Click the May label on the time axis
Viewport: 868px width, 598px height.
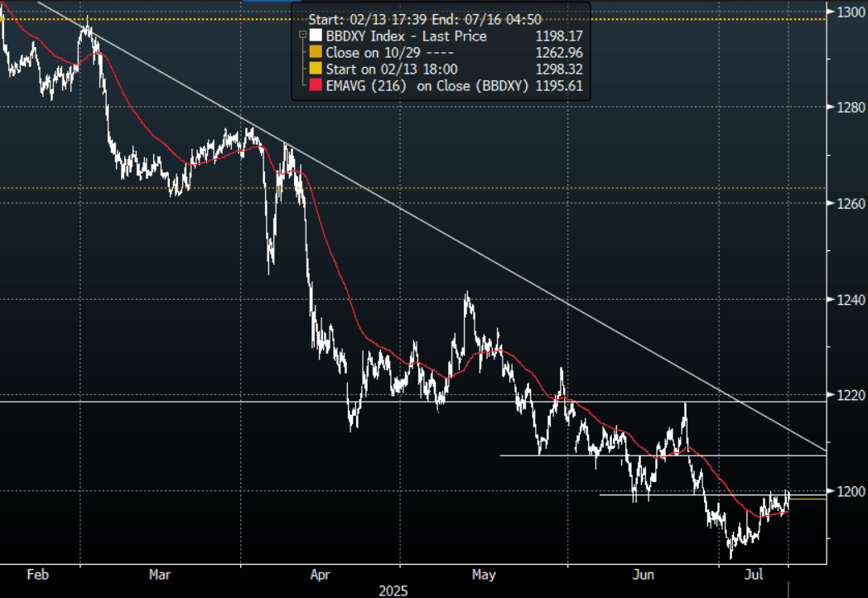(x=484, y=575)
